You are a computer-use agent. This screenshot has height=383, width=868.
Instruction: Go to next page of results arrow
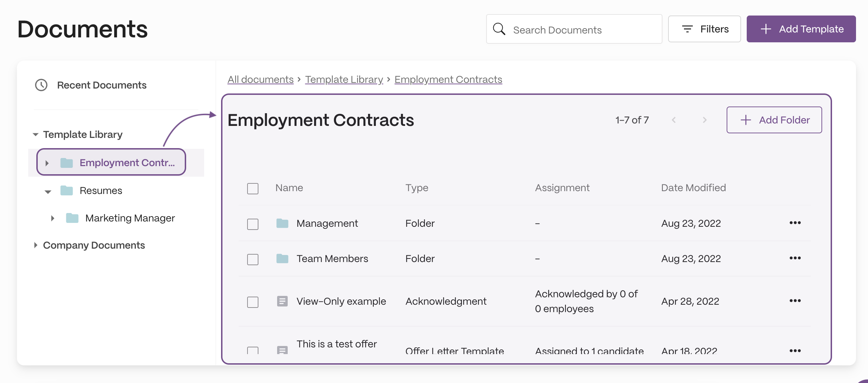click(704, 120)
